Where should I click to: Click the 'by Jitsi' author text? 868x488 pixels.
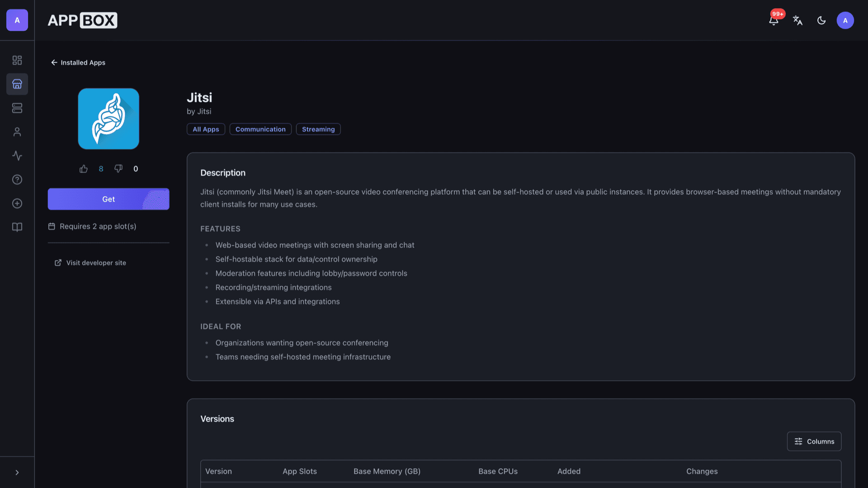[x=199, y=111]
